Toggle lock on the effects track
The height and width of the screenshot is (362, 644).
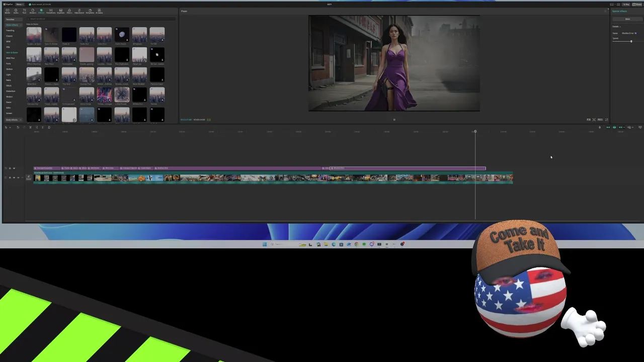click(10, 168)
